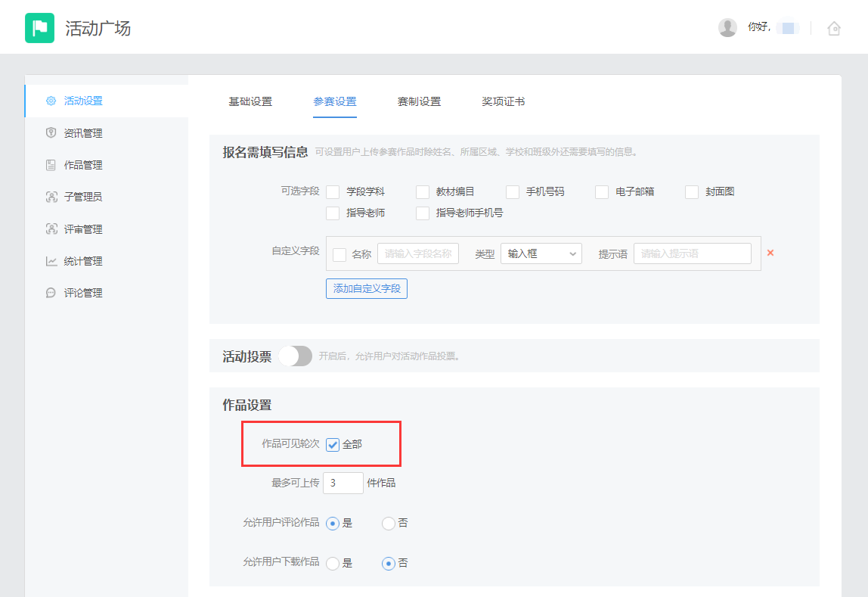The image size is (868, 597).
Task: Uncheck the 全部 visible rounds checkbox
Action: pyautogui.click(x=333, y=445)
